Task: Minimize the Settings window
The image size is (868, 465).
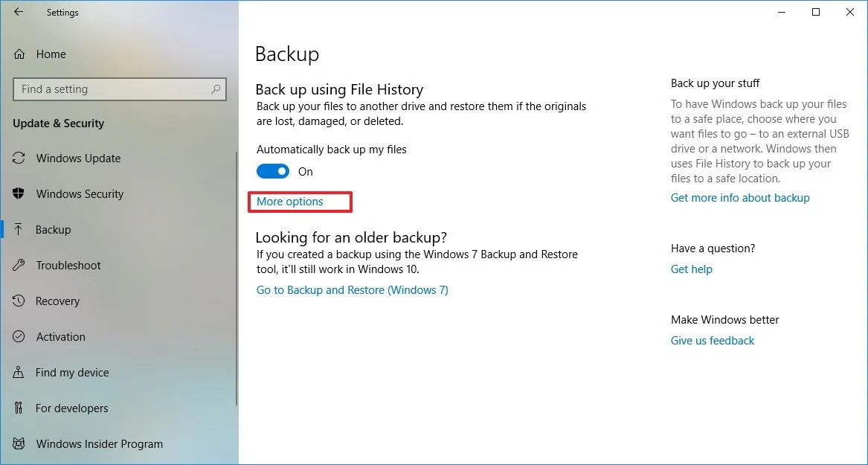Action: pyautogui.click(x=781, y=12)
